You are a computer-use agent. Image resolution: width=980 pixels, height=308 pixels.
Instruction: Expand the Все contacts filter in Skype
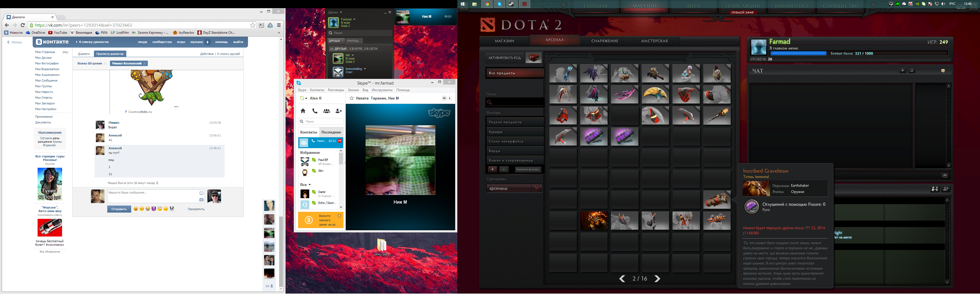click(x=310, y=185)
